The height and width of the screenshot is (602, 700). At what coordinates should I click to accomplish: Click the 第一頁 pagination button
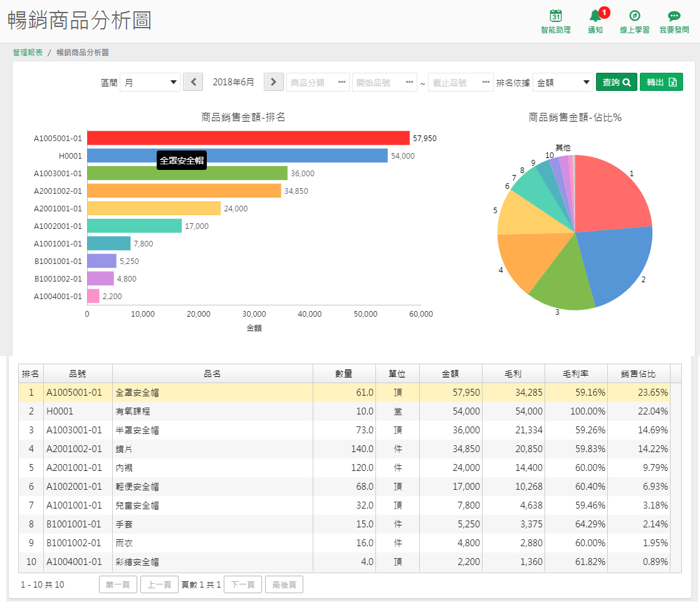coord(118,584)
